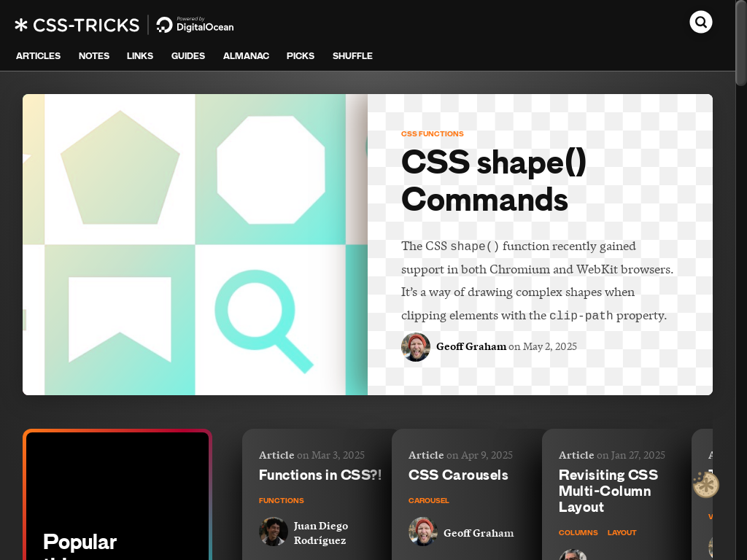The image size is (747, 560).
Task: Click the text "Article on Jan 27, 2025"
Action: [612, 455]
